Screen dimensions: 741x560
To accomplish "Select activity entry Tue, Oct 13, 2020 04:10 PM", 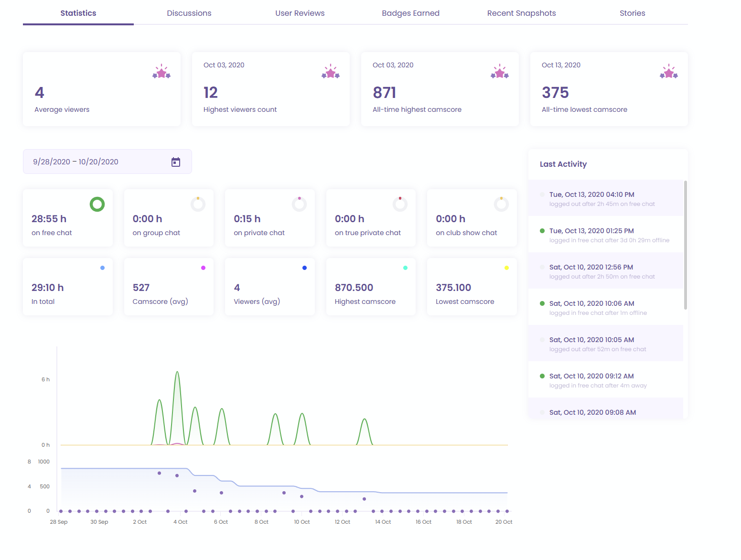I will (606, 198).
